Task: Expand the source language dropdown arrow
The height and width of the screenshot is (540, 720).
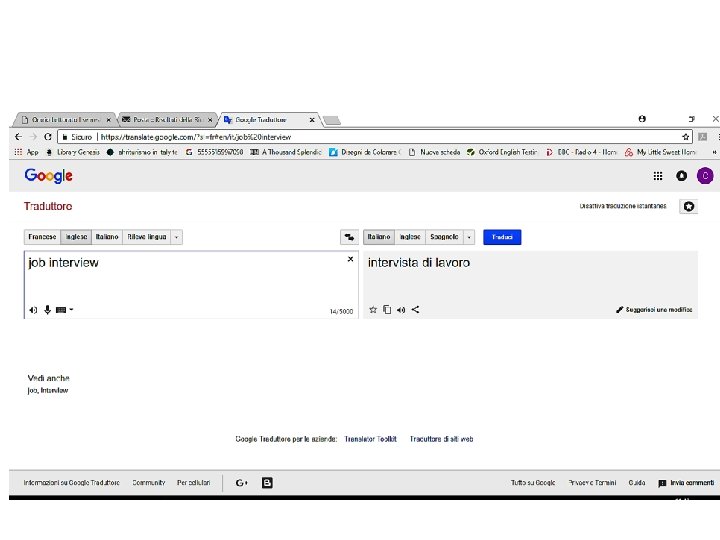Action: (177, 237)
